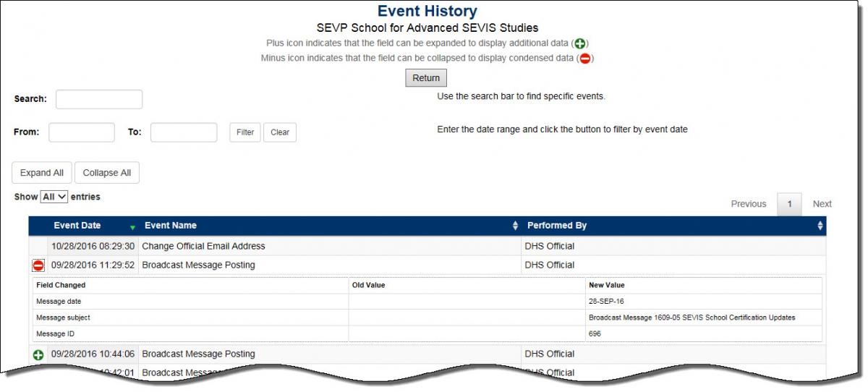
Task: Click the Return button
Action: (426, 78)
